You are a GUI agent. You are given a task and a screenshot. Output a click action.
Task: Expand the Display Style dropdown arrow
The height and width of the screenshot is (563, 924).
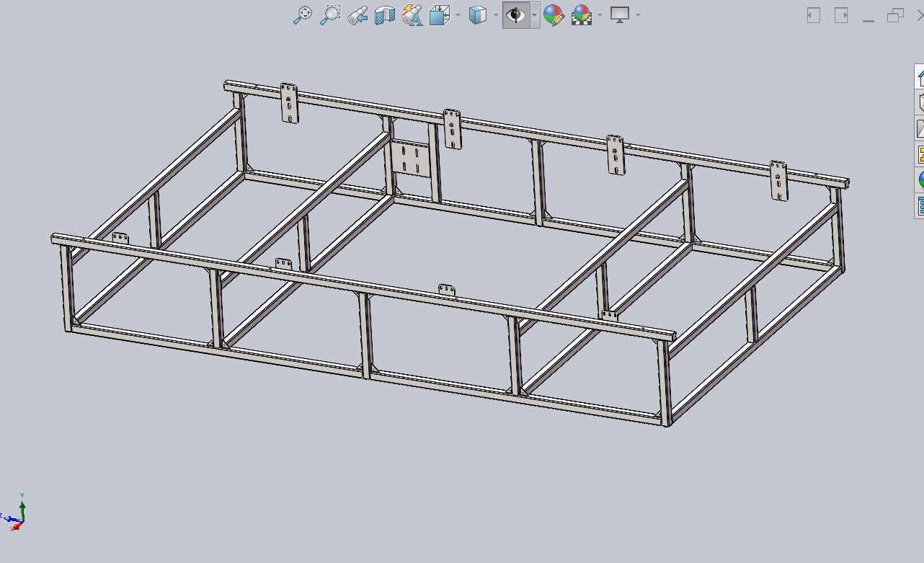(x=496, y=15)
